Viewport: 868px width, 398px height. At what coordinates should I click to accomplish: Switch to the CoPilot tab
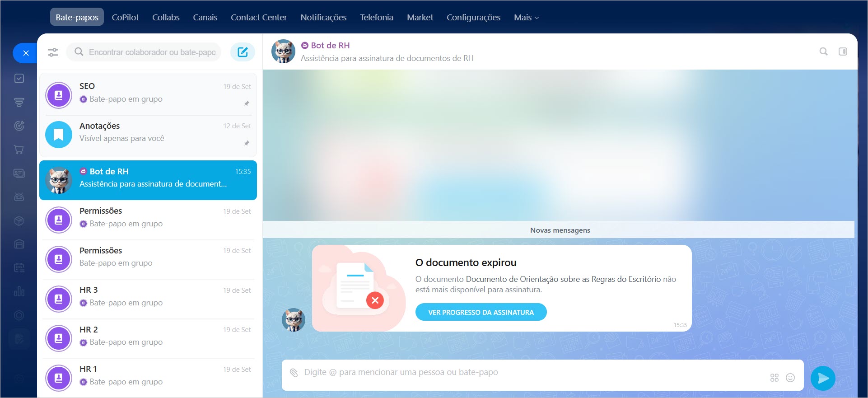[x=125, y=18]
